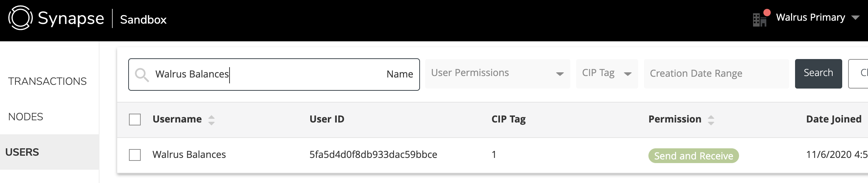The height and width of the screenshot is (183, 868).
Task: Open the Nodes section in sidebar
Action: [26, 117]
